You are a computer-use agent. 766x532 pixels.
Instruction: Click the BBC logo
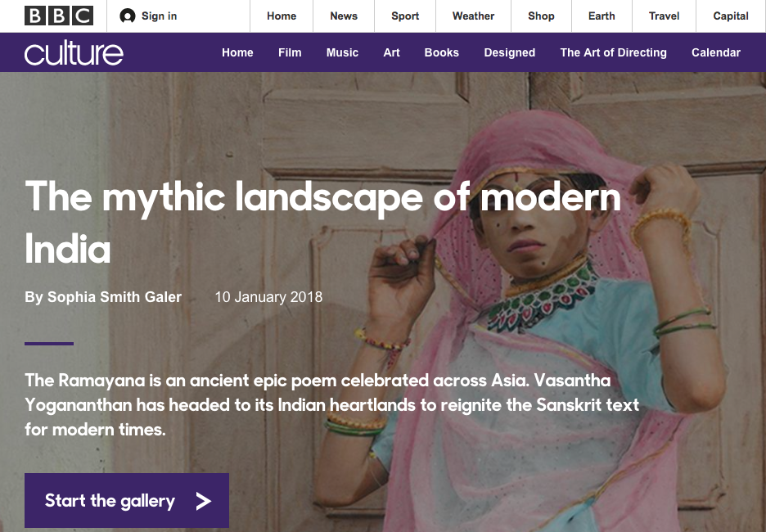[x=59, y=16]
